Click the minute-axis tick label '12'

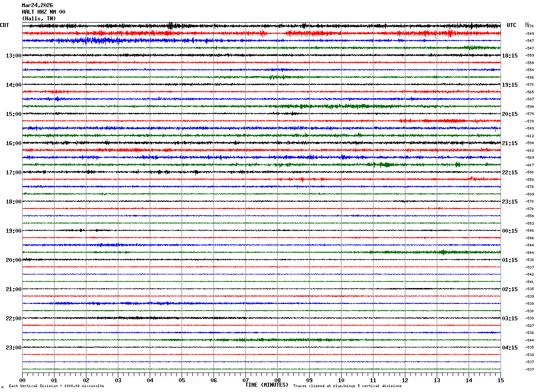[405, 380]
